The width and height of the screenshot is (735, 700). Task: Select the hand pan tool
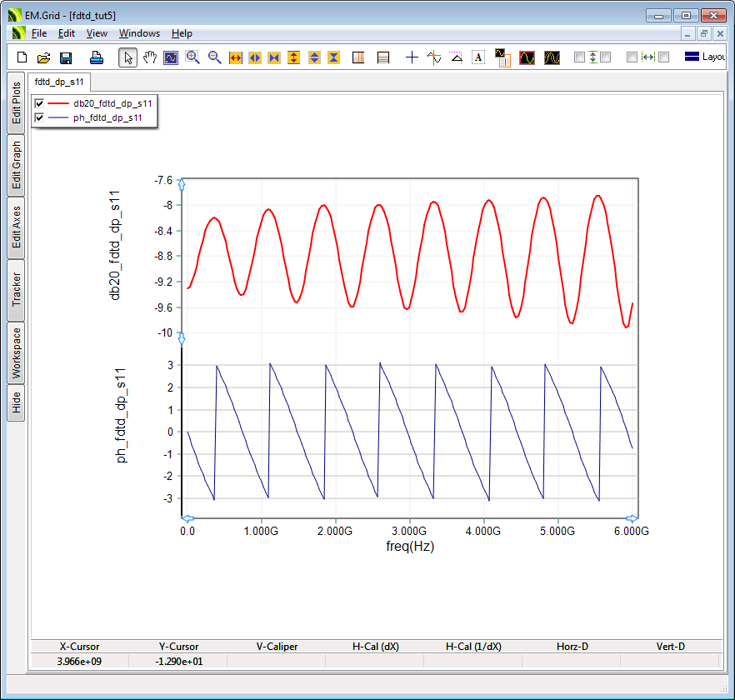point(150,57)
